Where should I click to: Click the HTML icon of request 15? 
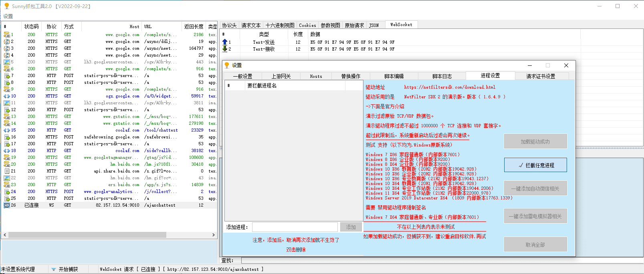pos(6,130)
